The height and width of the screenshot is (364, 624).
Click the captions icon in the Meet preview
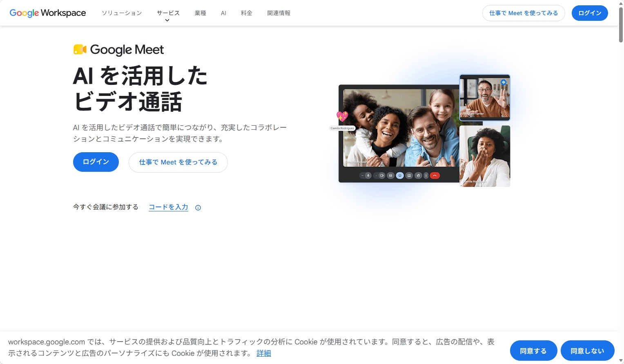[390, 175]
